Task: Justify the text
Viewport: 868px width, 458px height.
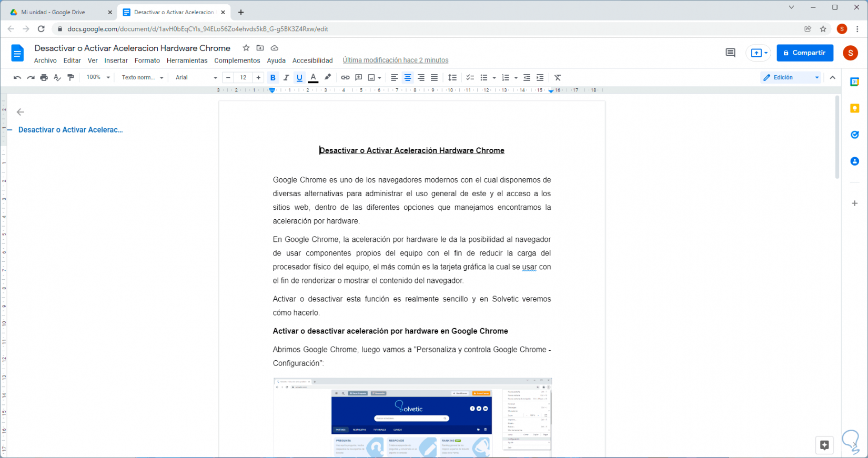Action: pos(435,78)
